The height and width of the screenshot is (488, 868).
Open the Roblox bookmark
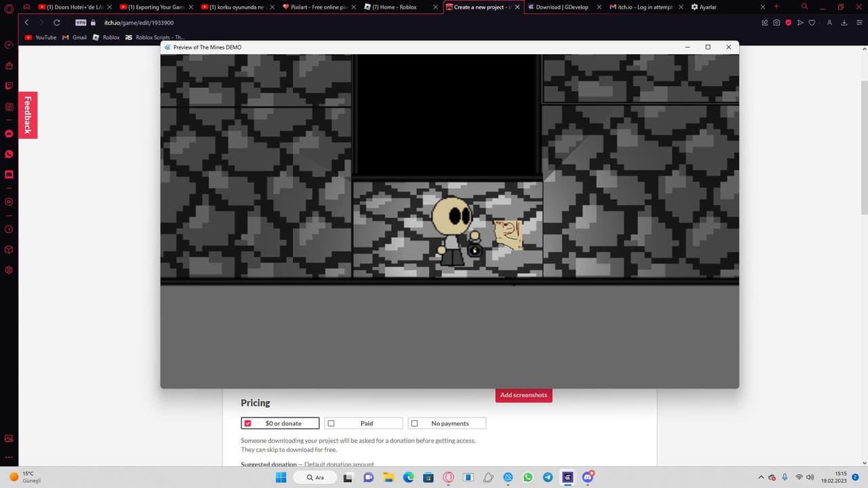click(106, 37)
